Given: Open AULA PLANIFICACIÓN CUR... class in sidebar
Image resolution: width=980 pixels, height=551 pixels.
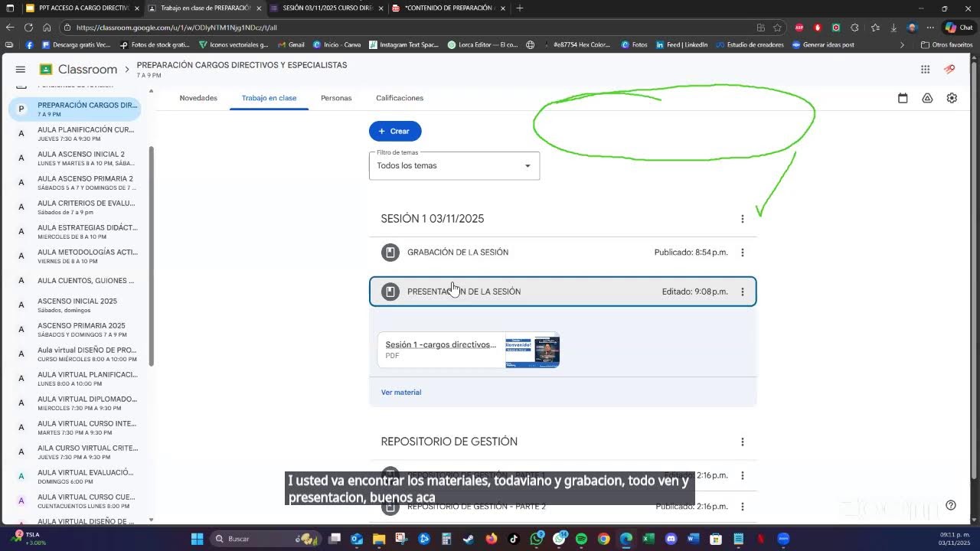Looking at the screenshot, I should 75,133.
